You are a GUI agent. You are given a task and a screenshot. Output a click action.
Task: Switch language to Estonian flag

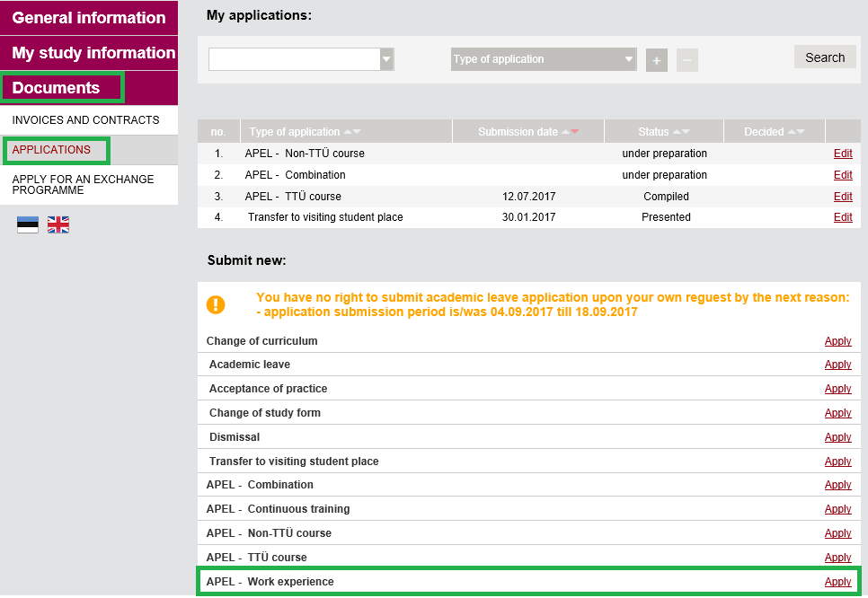28,224
